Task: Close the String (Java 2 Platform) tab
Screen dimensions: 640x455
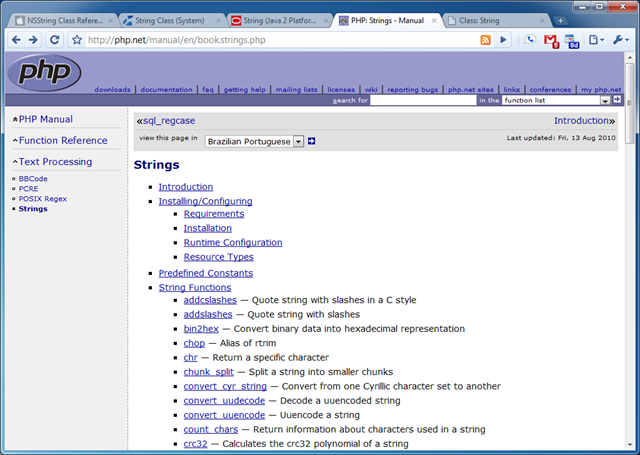Action: pos(326,21)
